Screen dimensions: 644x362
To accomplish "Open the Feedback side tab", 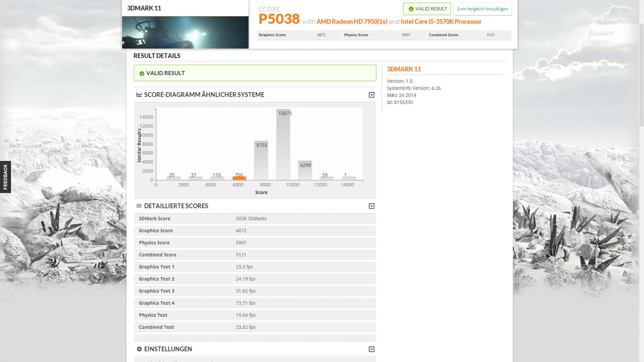I will click(x=5, y=177).
